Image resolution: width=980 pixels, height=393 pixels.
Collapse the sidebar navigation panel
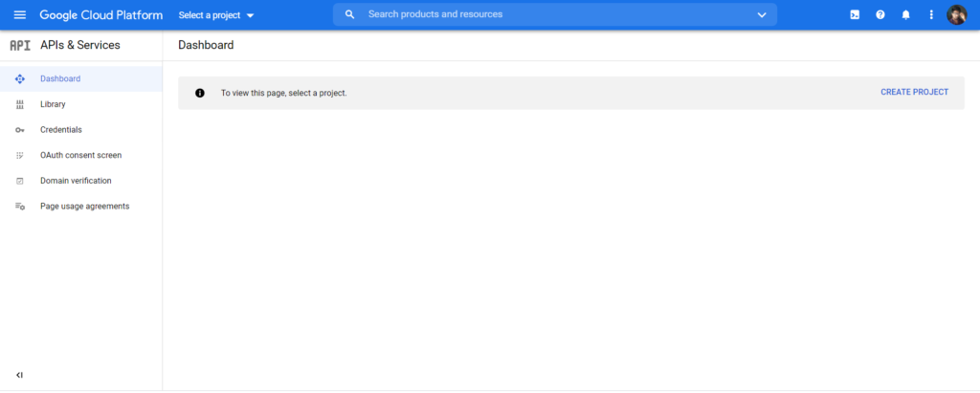pos(19,375)
